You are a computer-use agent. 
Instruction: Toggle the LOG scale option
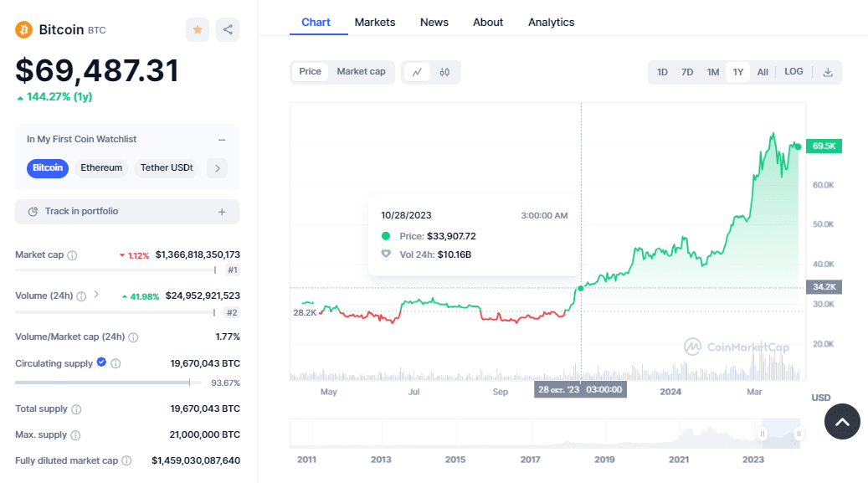(794, 72)
